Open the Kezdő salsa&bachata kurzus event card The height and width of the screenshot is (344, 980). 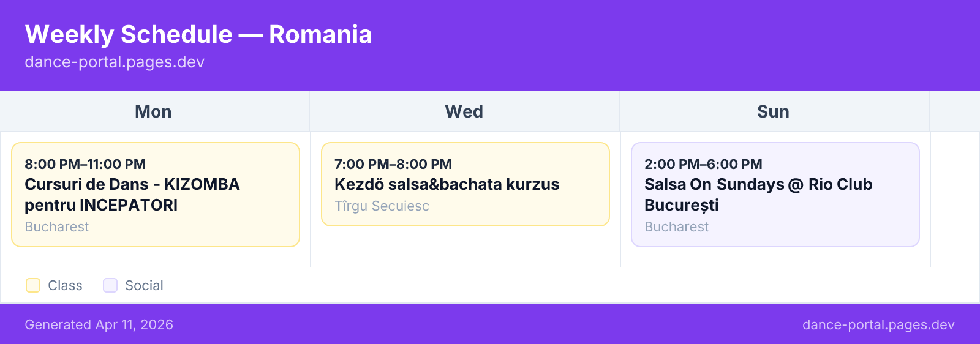[466, 184]
